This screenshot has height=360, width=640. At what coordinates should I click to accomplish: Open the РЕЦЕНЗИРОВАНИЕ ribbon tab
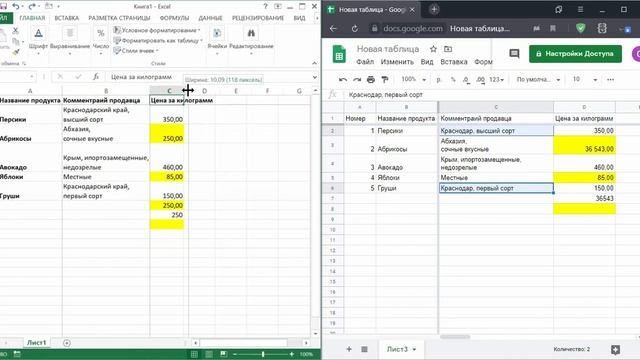tap(258, 18)
